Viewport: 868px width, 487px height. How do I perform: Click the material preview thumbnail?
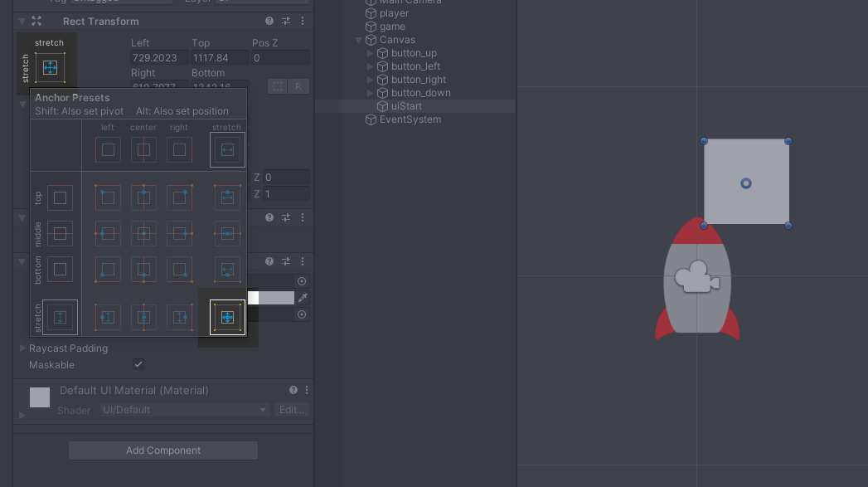39,397
